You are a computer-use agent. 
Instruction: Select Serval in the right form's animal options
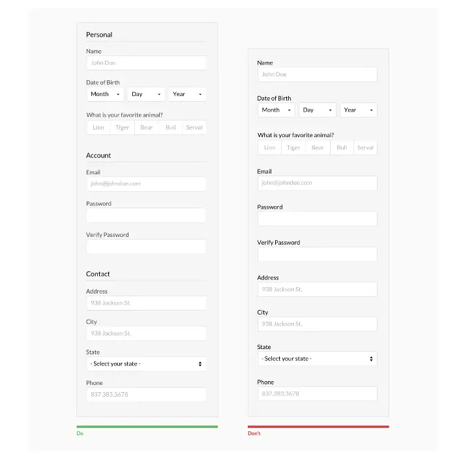[365, 147]
